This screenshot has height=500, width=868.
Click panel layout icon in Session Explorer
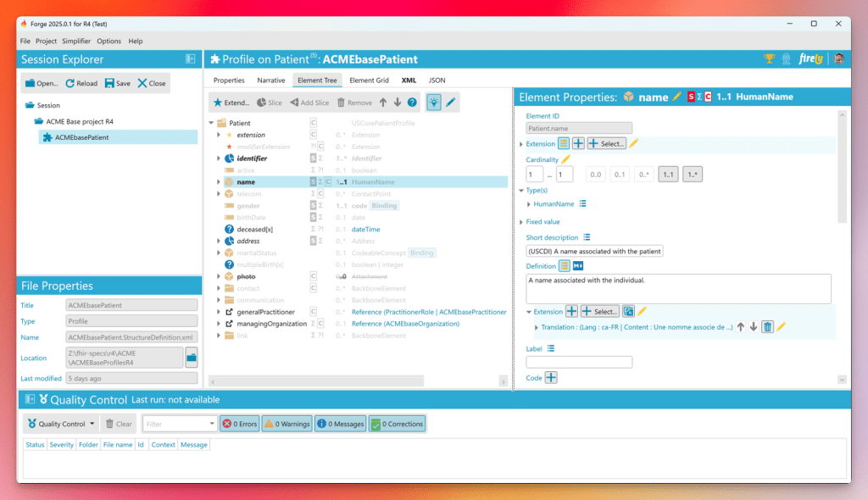pyautogui.click(x=191, y=58)
